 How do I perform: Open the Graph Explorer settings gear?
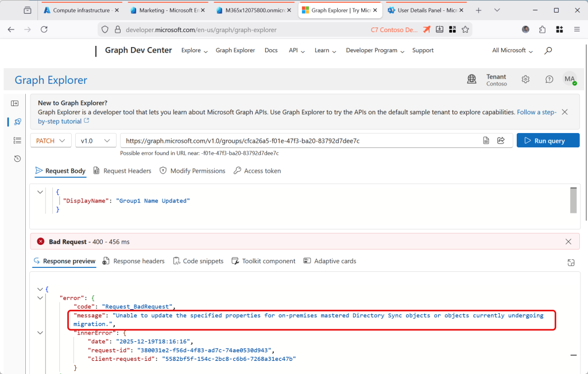525,80
